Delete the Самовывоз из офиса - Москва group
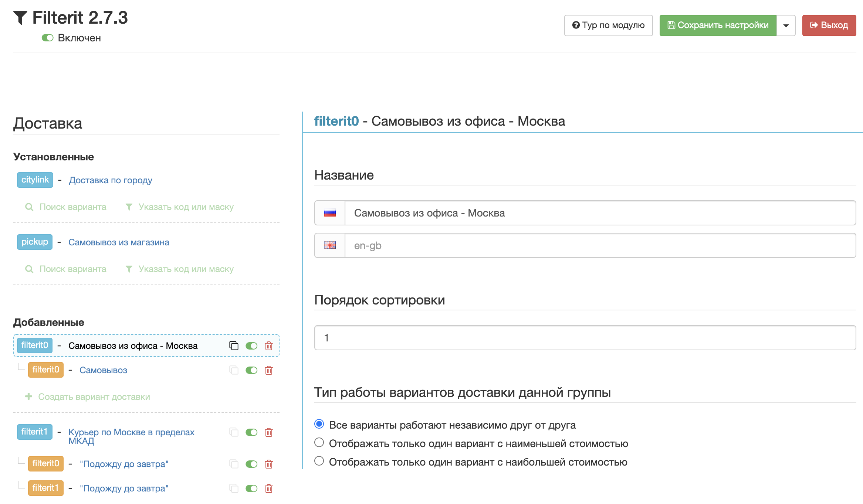The height and width of the screenshot is (504, 863). 269,345
